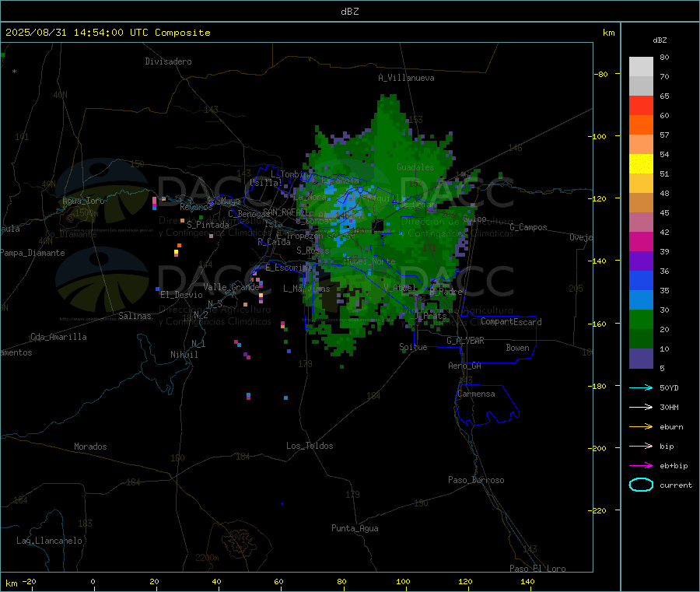Click the 'Los_Toldos' map label

tap(310, 446)
